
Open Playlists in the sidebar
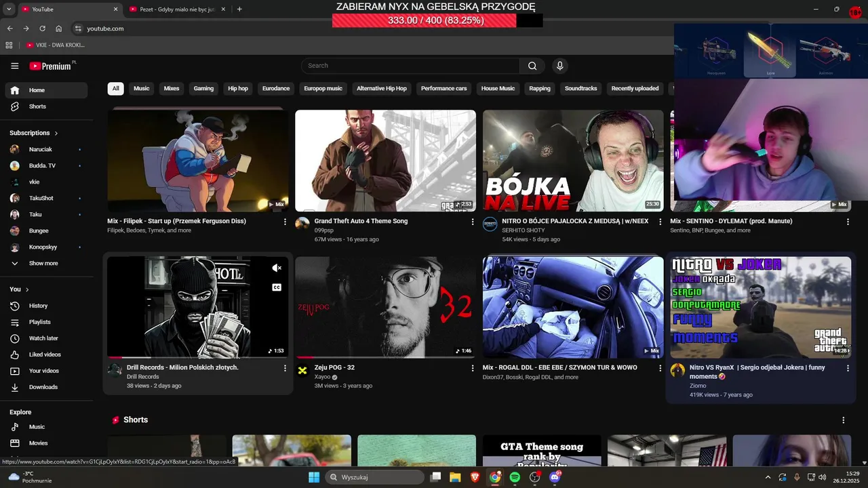pyautogui.click(x=46, y=322)
